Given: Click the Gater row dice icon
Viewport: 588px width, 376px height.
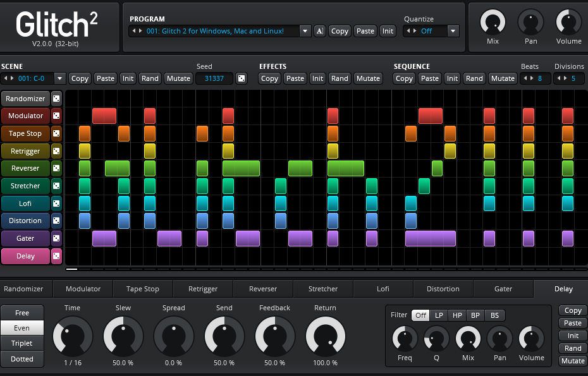Looking at the screenshot, I should coord(56,238).
